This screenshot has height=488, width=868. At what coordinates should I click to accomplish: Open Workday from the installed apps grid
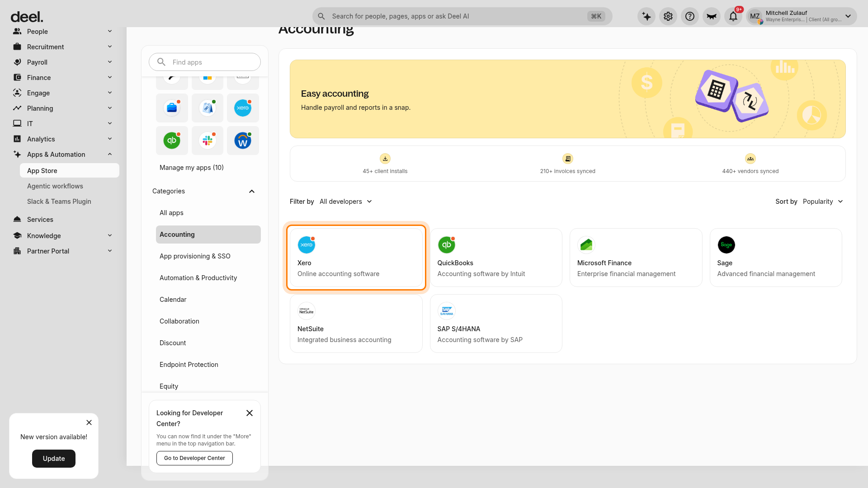click(243, 141)
